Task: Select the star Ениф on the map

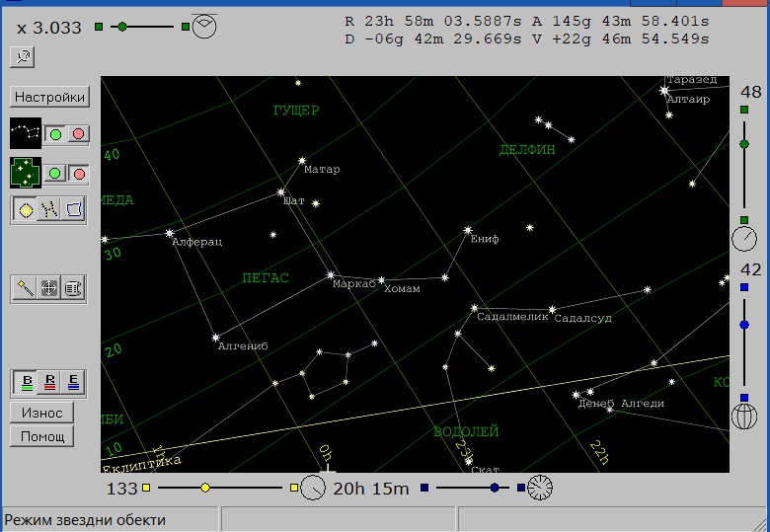Action: coord(468,230)
